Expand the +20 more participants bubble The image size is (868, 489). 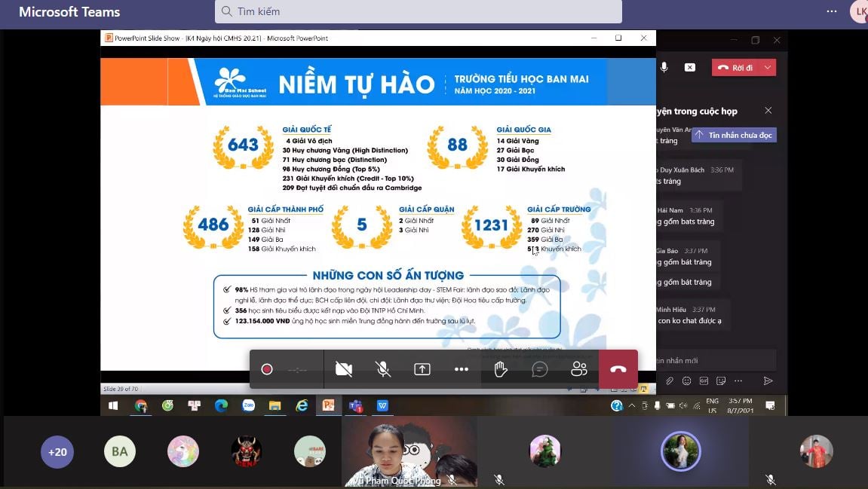tap(57, 452)
